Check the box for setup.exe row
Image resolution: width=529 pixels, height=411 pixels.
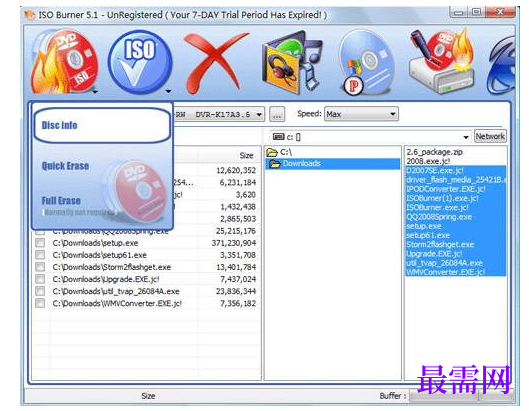click(x=40, y=243)
